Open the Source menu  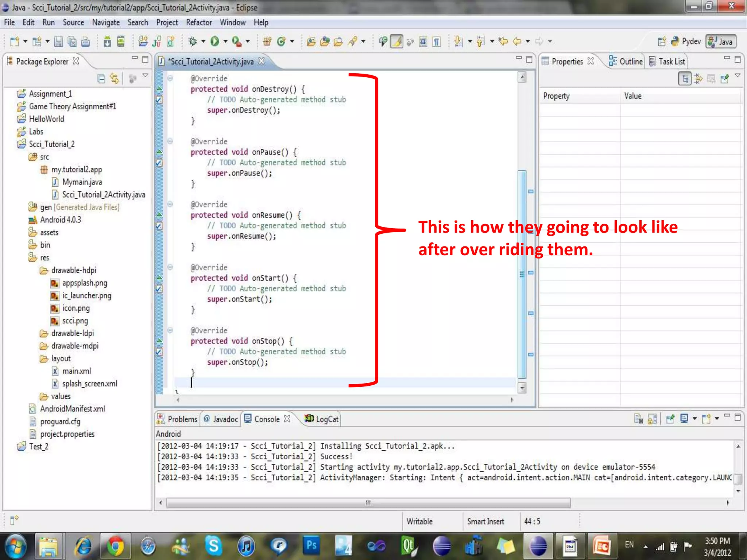pos(73,22)
